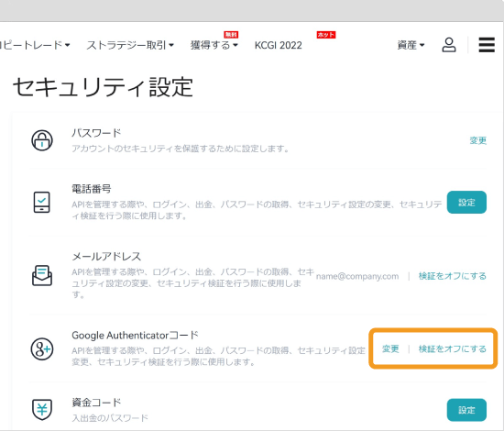The image size is (504, 431).
Task: Click the 設定 button for 資金コード
Action: (466, 410)
